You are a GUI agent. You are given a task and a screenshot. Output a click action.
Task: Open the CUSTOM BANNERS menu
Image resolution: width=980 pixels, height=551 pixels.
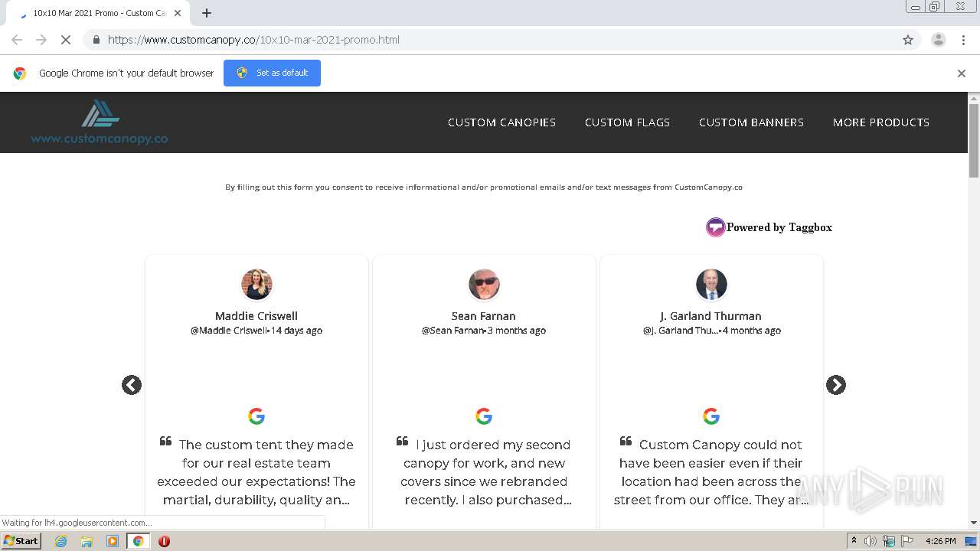(x=751, y=122)
